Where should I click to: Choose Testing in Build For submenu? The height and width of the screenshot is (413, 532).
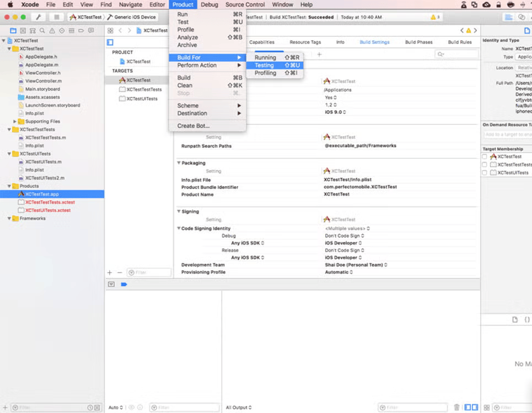(275, 66)
